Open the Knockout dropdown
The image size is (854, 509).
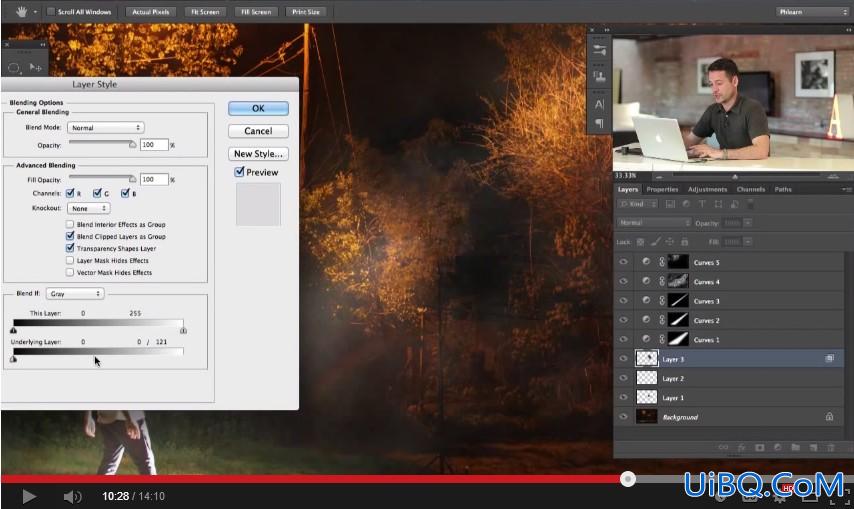(x=89, y=208)
